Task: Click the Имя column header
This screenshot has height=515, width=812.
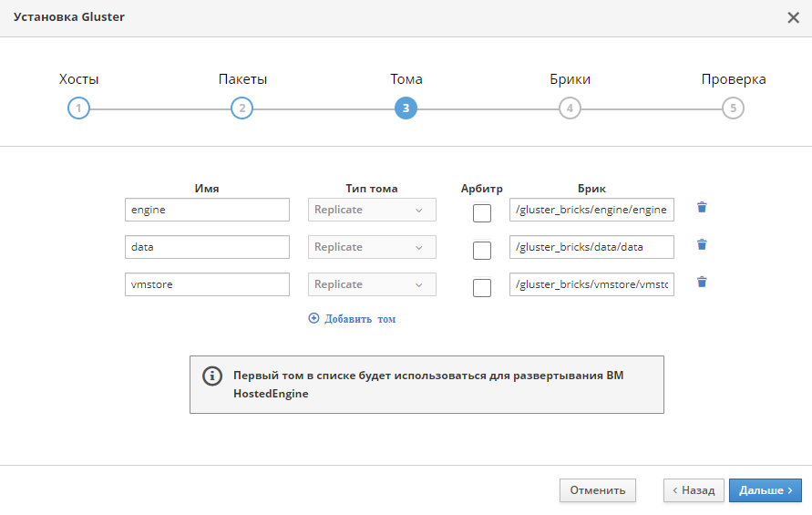Action: coord(207,189)
